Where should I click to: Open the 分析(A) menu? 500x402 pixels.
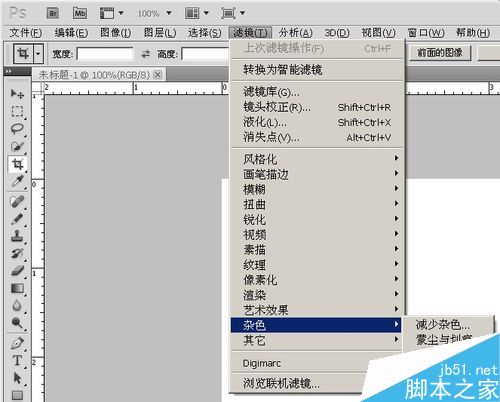pos(296,33)
